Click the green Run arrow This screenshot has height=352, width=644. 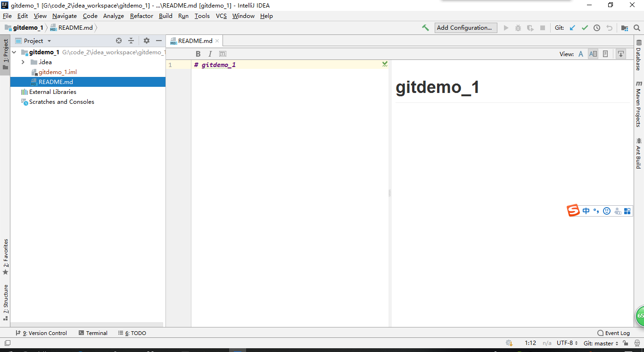coord(506,28)
